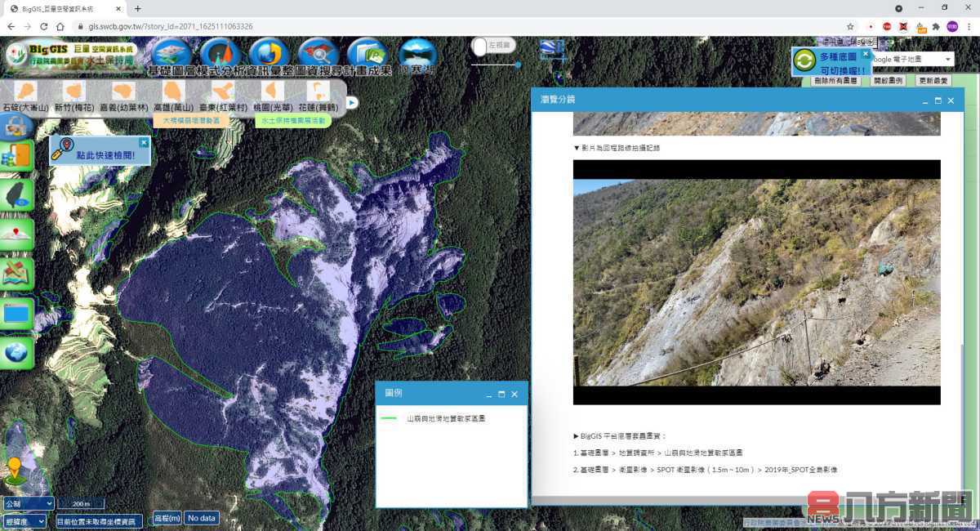The image size is (980, 531).
Task: Bookmark this page with the star icon
Action: click(x=850, y=26)
